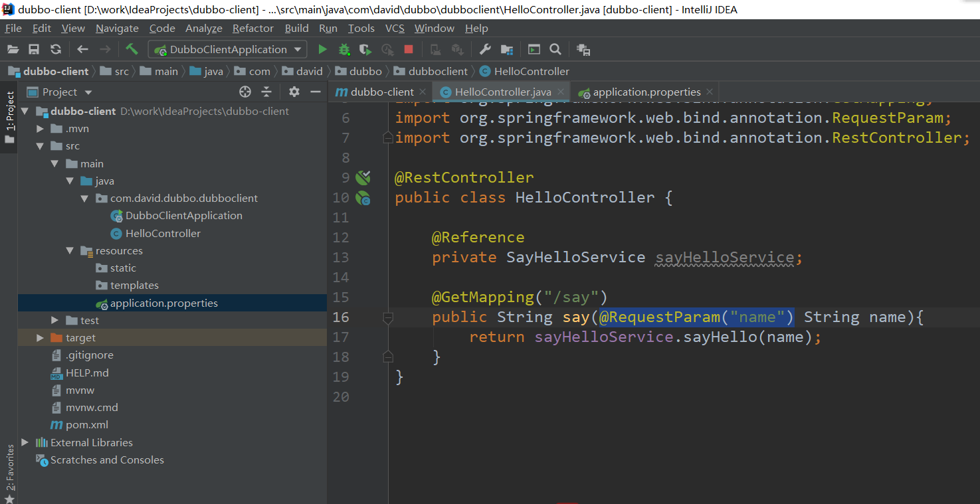
Task: Start debugging with the bug icon
Action: pyautogui.click(x=344, y=49)
